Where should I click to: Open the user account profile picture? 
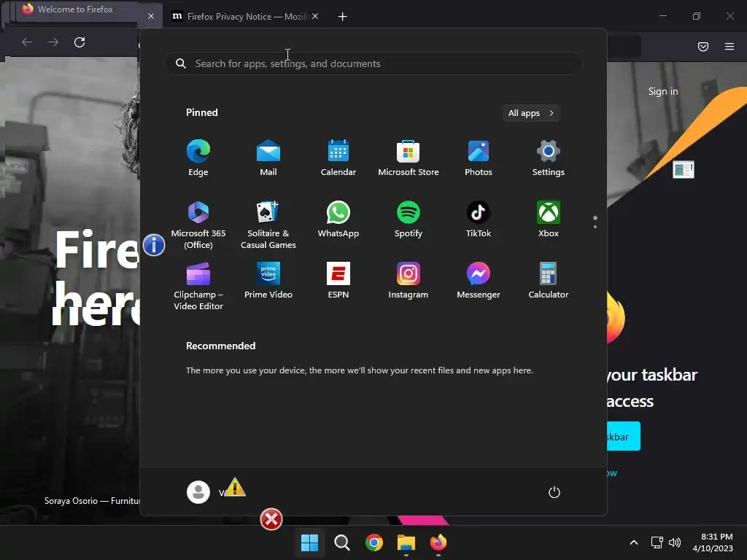pyautogui.click(x=198, y=492)
